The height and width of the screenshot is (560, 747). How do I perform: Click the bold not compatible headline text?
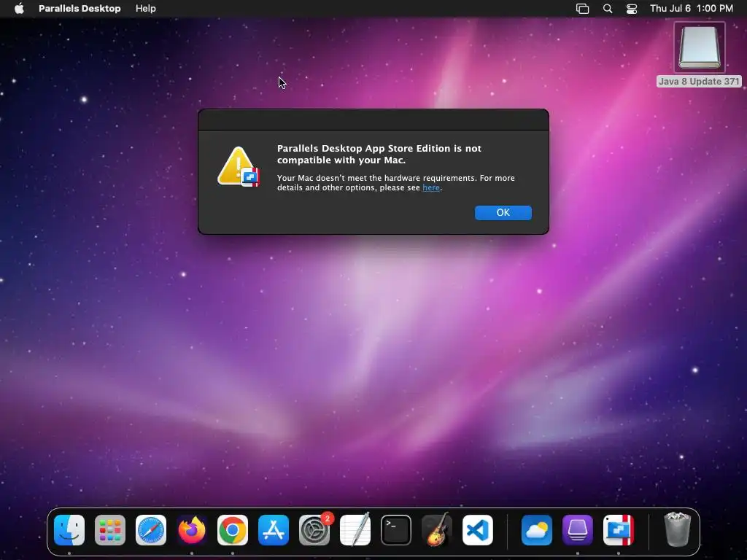click(x=379, y=155)
